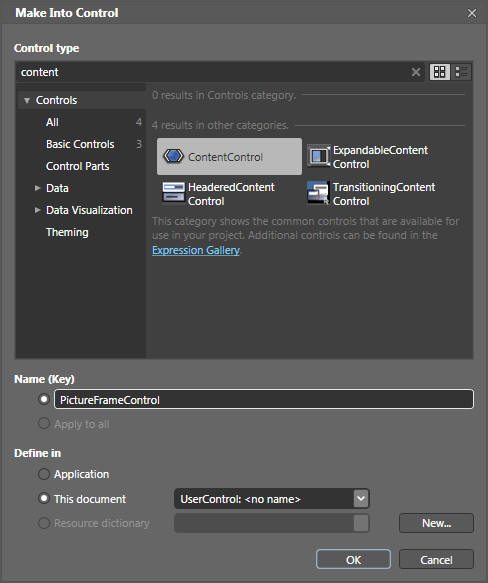488x583 pixels.
Task: Select TransitioningContentControl icon
Action: coord(318,192)
